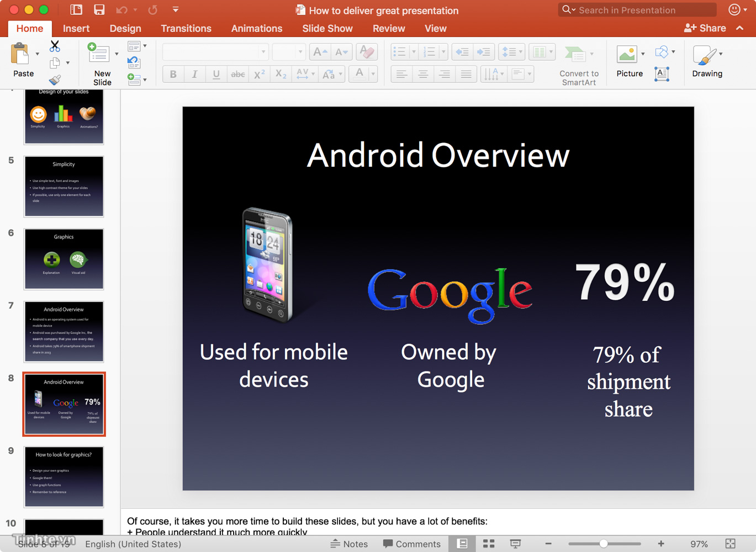
Task: Click the Paste clipboard icon
Action: (x=20, y=55)
